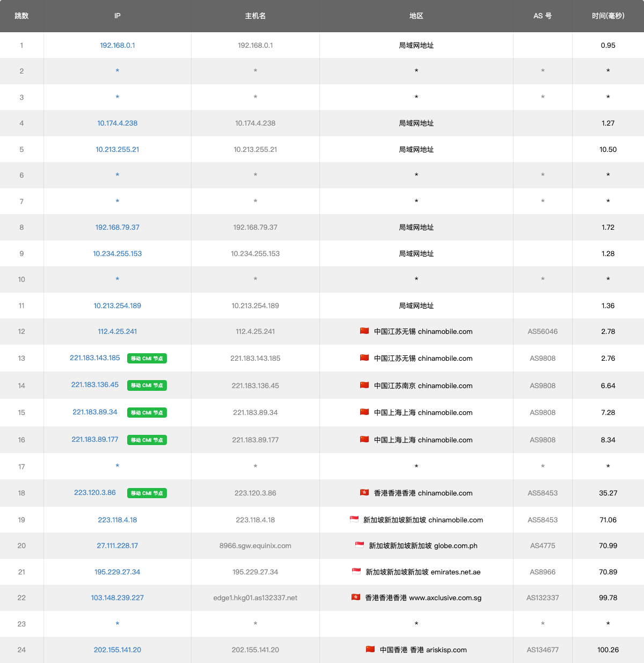Click the Singapore flag beside emirates.net.ae
Screen dimensions: 644x663
point(356,571)
